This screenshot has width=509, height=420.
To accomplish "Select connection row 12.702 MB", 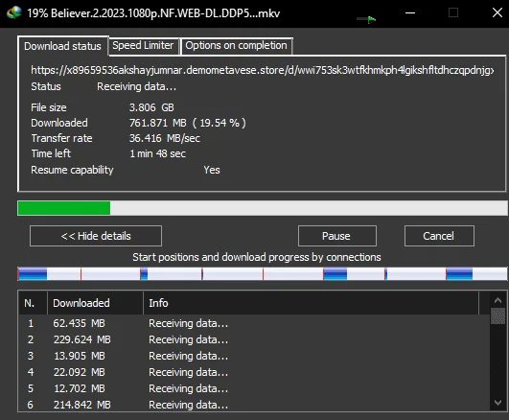I will 253,388.
